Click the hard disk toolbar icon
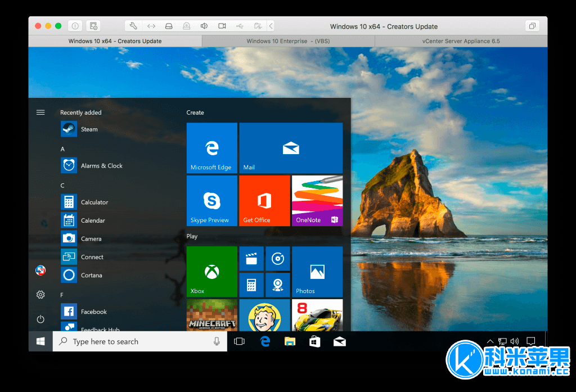The width and height of the screenshot is (576, 392). click(x=169, y=26)
